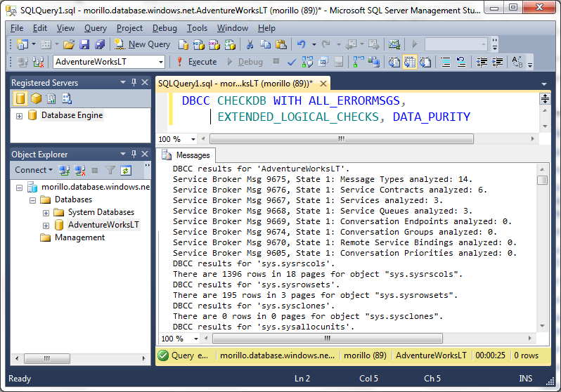The width and height of the screenshot is (561, 392).
Task: Toggle Results to File mode
Action: coord(425,62)
